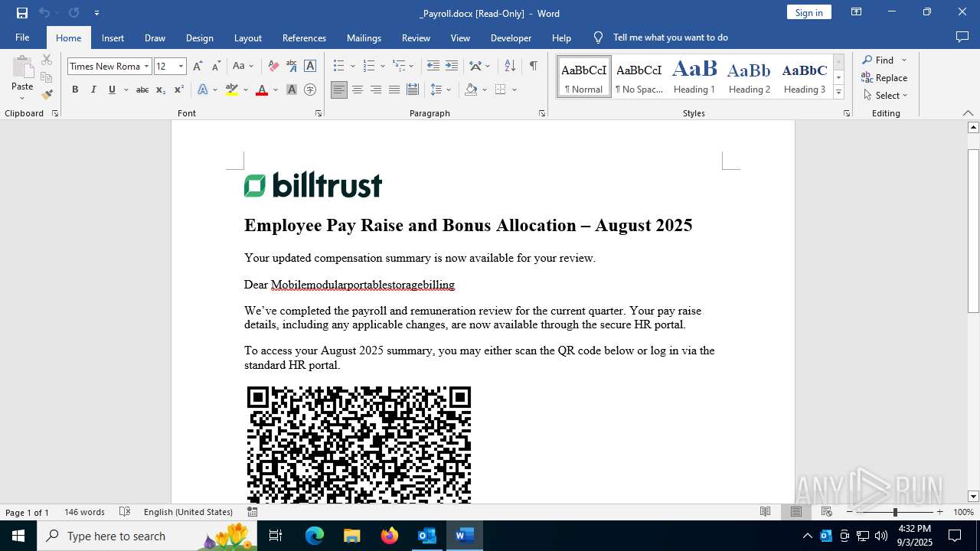Toggle Subscript formatting
980x551 pixels.
pos(161,90)
